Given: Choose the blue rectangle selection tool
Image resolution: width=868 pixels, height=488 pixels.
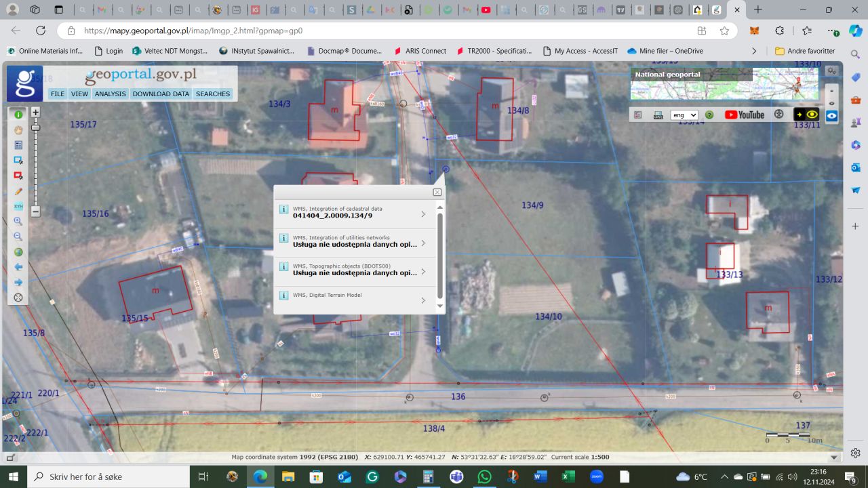Looking at the screenshot, I should (x=18, y=160).
